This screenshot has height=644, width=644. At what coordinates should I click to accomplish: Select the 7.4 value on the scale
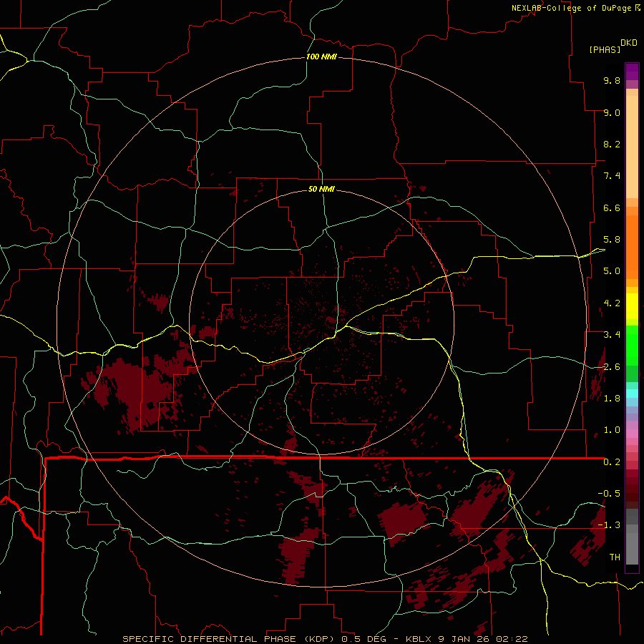[612, 176]
